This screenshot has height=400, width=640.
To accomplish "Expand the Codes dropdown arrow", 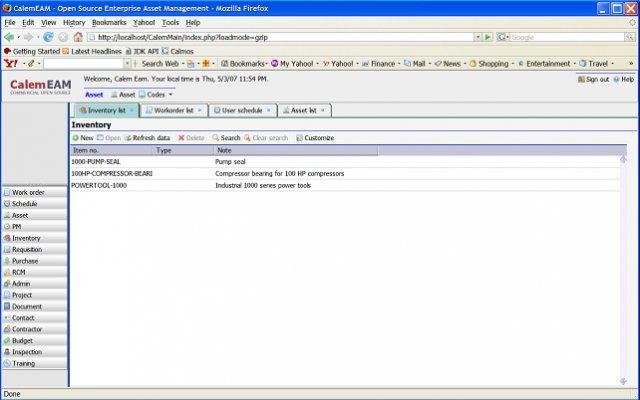I will pos(171,95).
